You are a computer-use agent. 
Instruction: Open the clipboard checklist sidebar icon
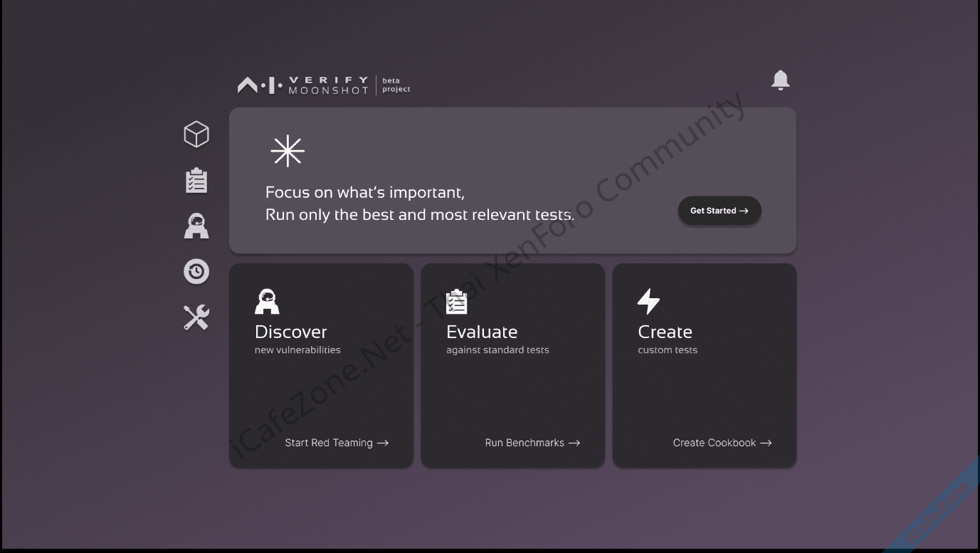(196, 181)
